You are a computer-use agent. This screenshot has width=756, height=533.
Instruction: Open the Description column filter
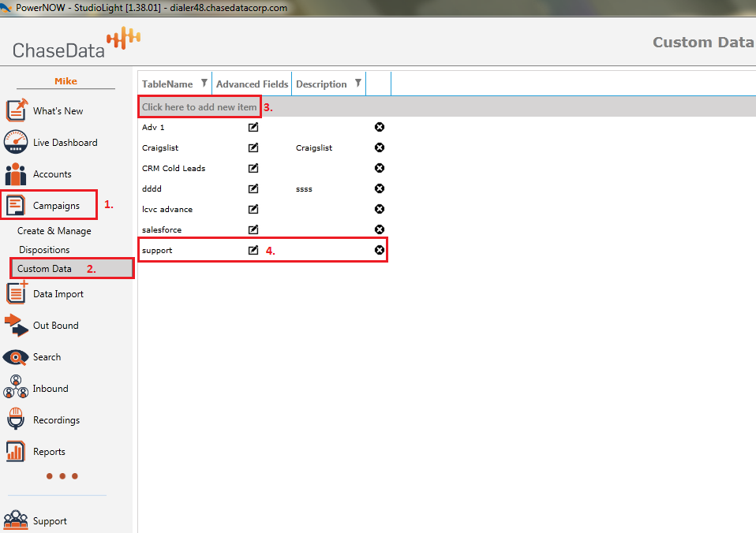point(358,84)
